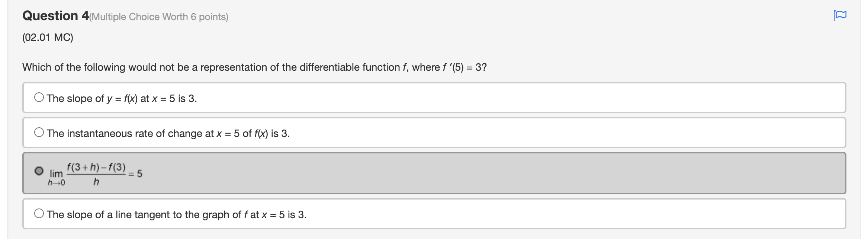Pick the answer about instantaneous rate of change
The width and height of the screenshot is (868, 239).
click(x=167, y=133)
